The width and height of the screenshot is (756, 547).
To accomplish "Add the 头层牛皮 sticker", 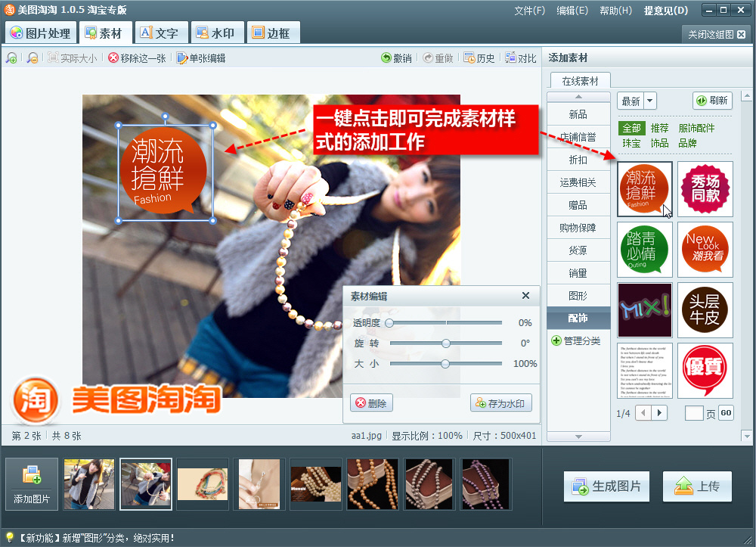I will tap(705, 310).
